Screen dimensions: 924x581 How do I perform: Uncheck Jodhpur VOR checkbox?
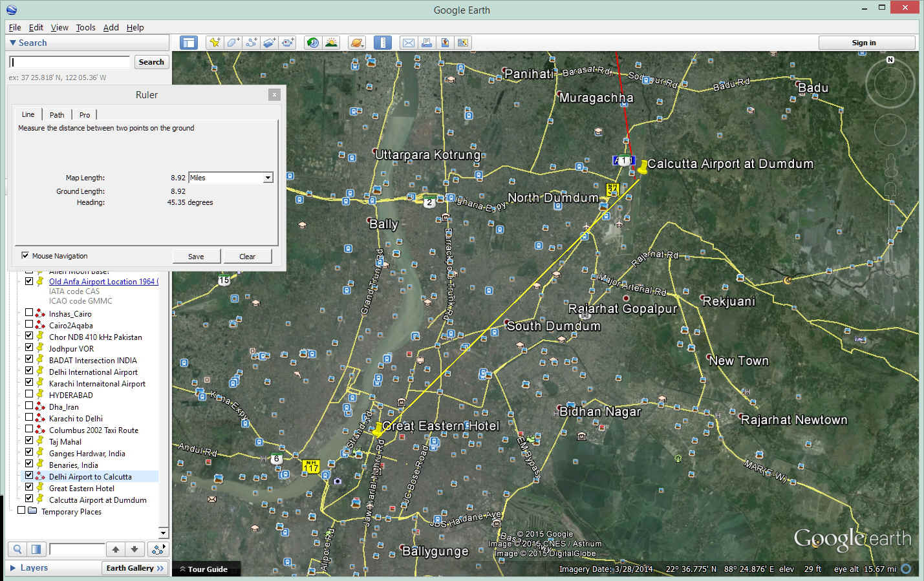click(28, 348)
